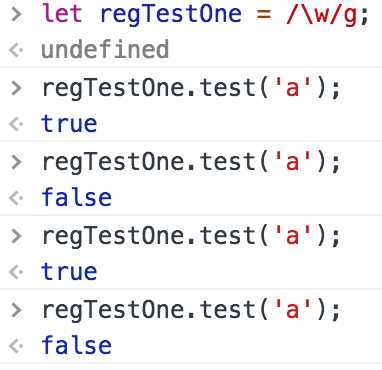The height and width of the screenshot is (370, 382).
Task: Click the final false result value
Action: (77, 345)
